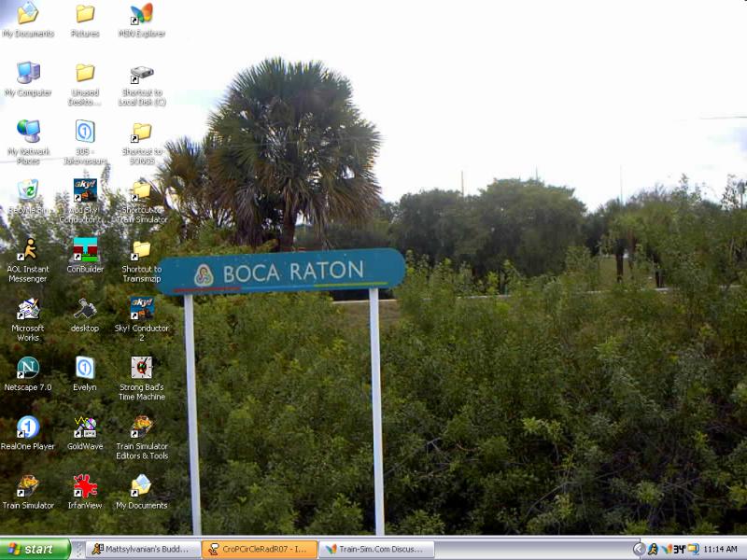
Task: Launch IrfanView
Action: coord(85,492)
